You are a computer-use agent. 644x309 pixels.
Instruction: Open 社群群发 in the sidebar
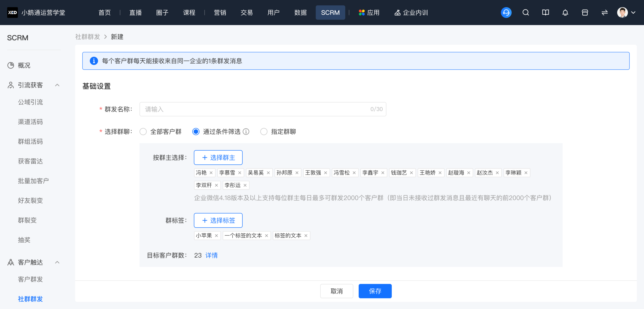[x=30, y=299]
